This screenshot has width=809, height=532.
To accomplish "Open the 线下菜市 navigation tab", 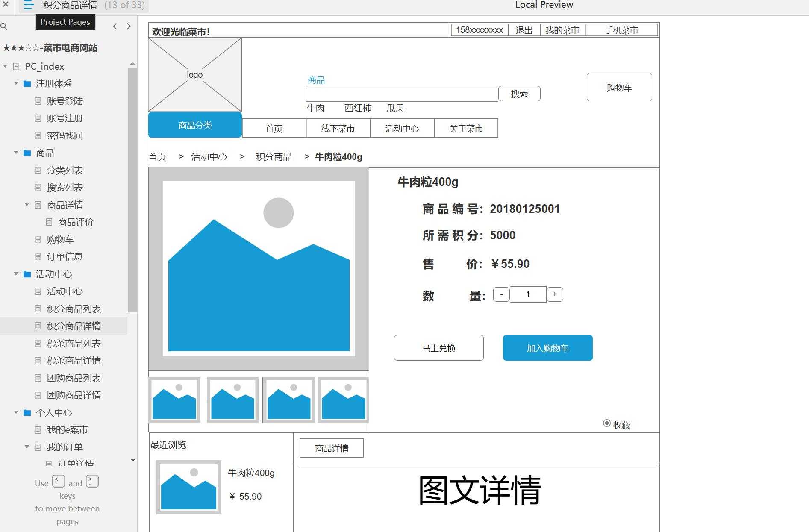I will 338,129.
